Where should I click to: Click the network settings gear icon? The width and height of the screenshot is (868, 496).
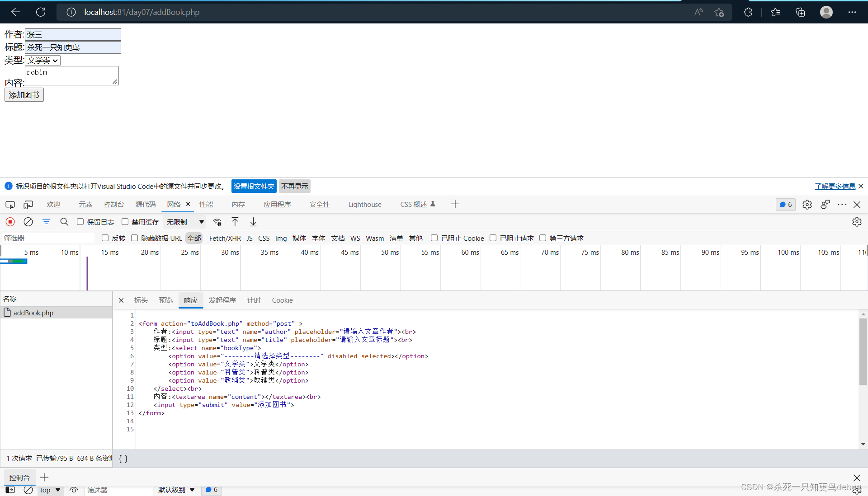coord(857,221)
